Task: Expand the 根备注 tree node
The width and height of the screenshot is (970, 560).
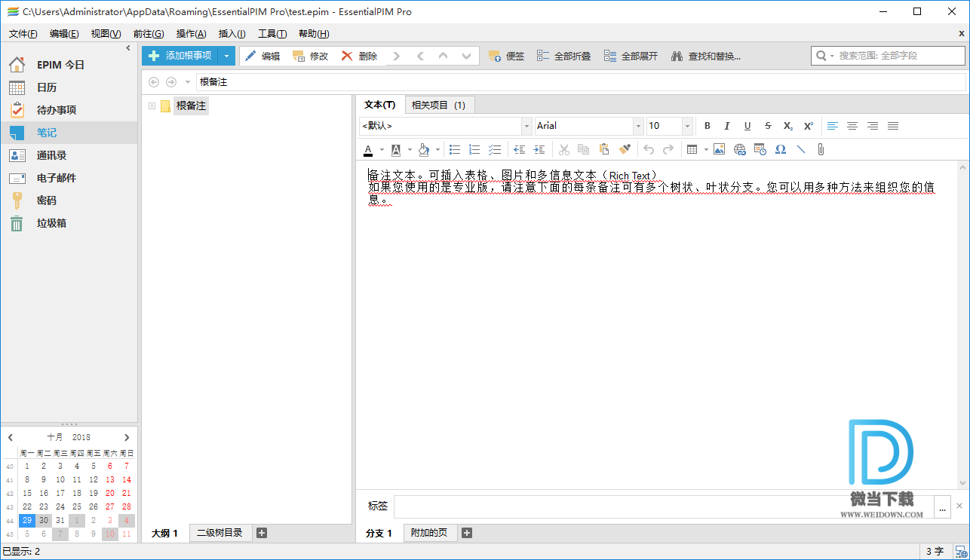Action: (x=152, y=106)
